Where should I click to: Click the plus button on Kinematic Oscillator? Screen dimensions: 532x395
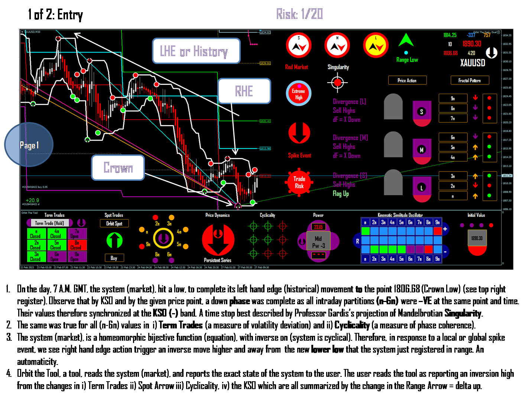(x=445, y=229)
